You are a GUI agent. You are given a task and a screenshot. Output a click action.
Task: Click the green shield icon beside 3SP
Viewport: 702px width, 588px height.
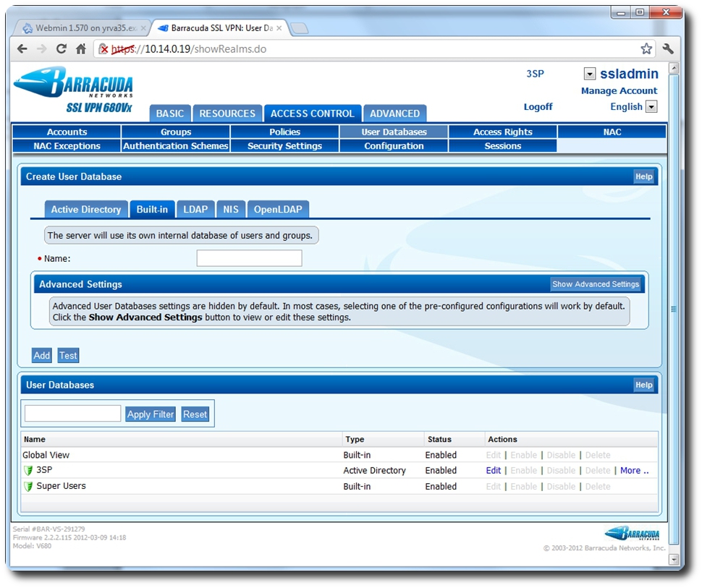28,470
